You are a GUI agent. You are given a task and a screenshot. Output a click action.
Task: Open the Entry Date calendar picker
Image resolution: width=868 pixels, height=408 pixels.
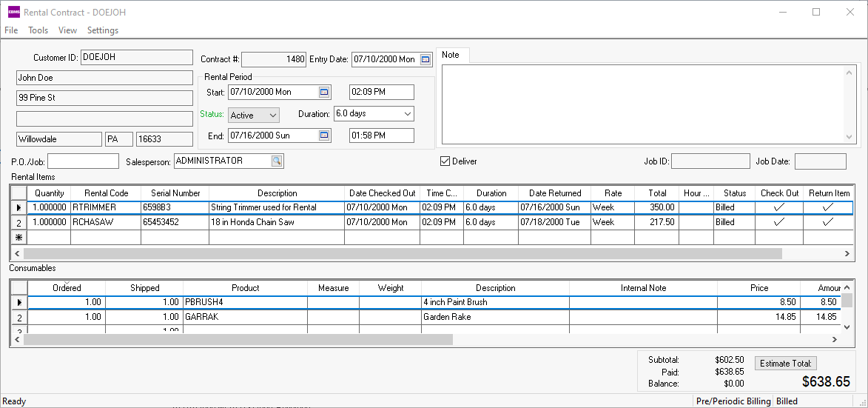(425, 59)
